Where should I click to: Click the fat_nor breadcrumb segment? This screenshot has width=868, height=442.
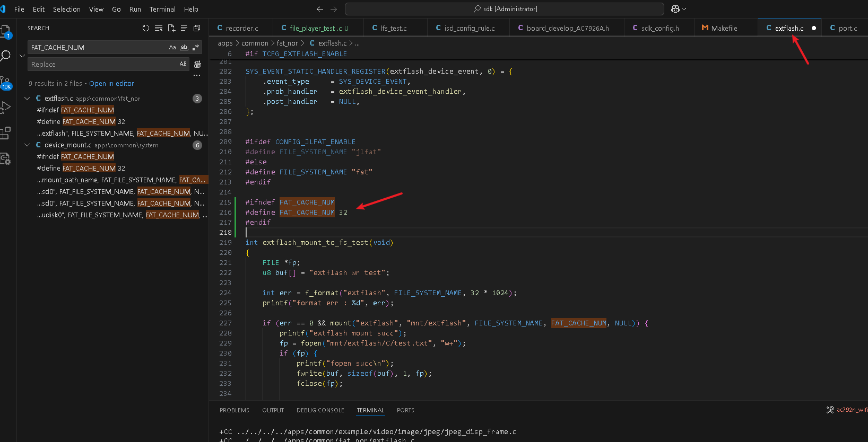(x=288, y=43)
